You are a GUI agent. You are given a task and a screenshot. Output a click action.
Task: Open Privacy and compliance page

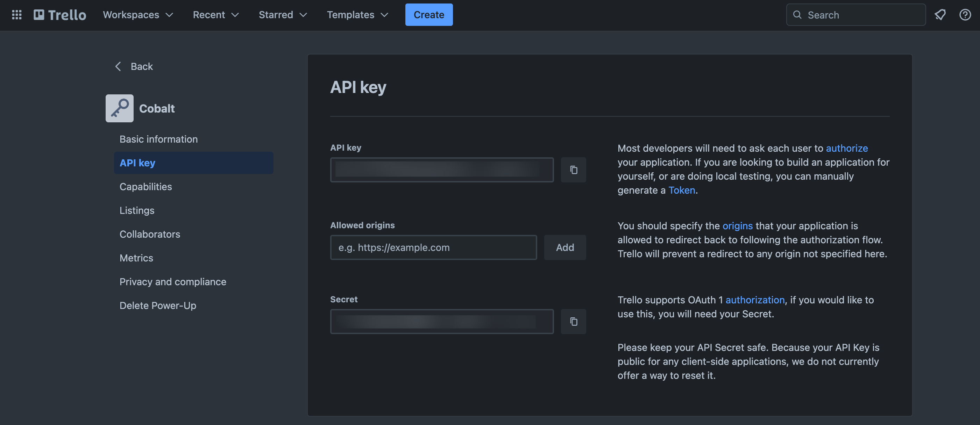pyautogui.click(x=173, y=282)
